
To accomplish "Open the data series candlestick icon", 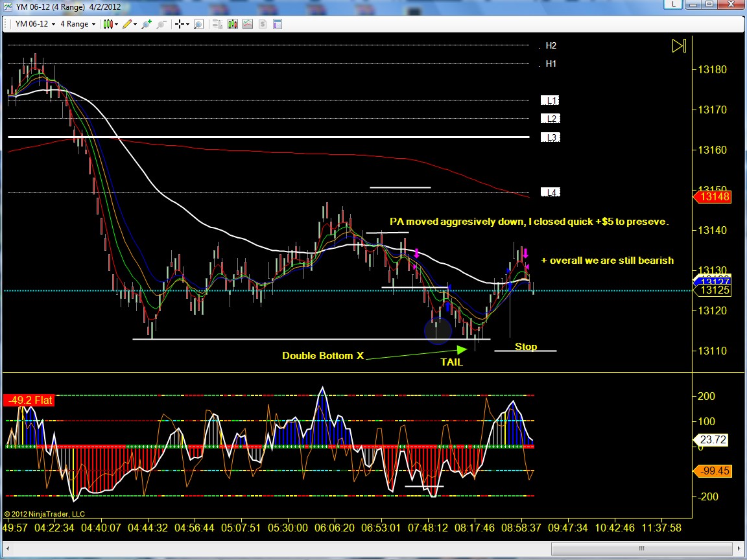I will pos(233,24).
